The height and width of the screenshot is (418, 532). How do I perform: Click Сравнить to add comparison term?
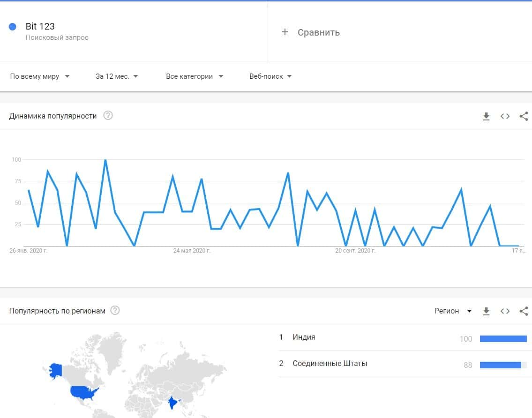311,32
